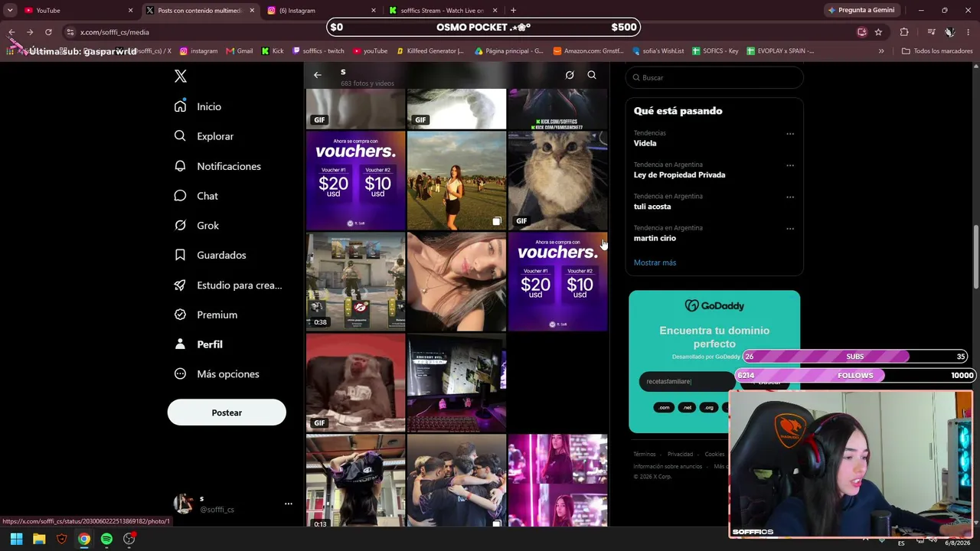This screenshot has height=551, width=980.
Task: Focus the Buscar search field
Action: point(716,77)
